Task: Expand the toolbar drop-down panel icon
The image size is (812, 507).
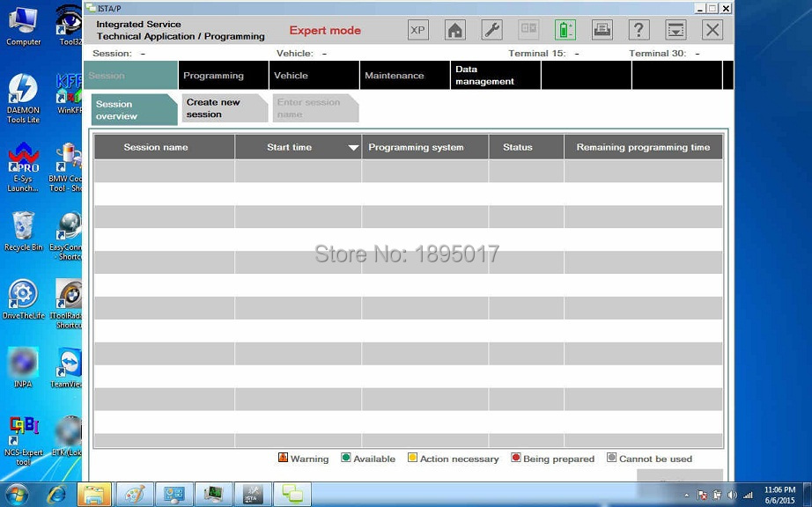Action: (675, 30)
